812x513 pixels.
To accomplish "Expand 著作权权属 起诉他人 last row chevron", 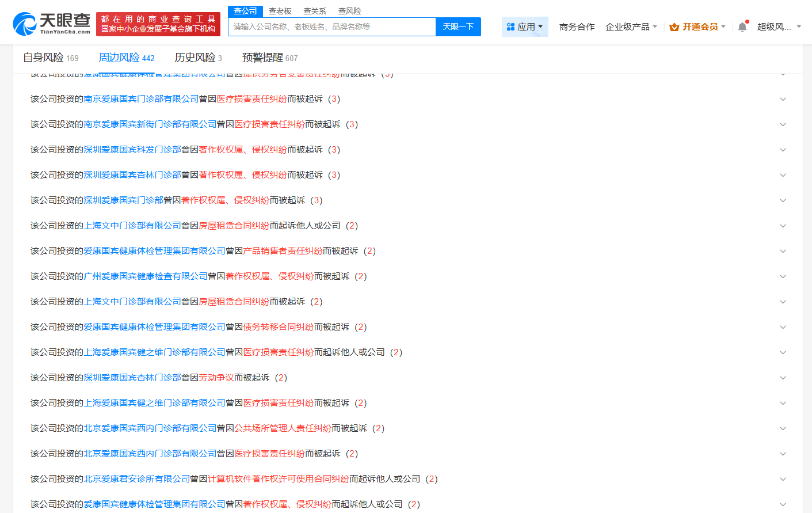I will (783, 504).
